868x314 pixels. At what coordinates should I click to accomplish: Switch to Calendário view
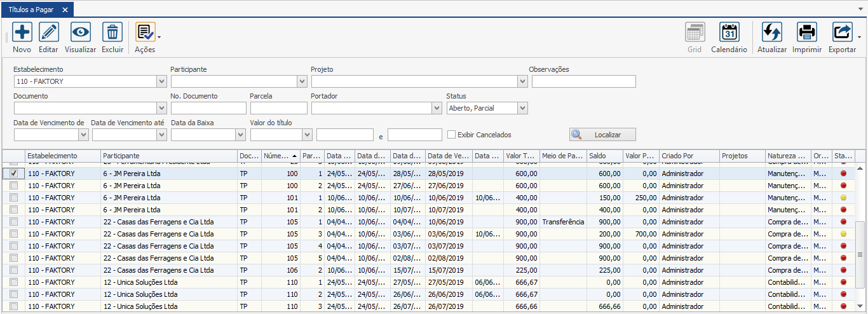[729, 32]
